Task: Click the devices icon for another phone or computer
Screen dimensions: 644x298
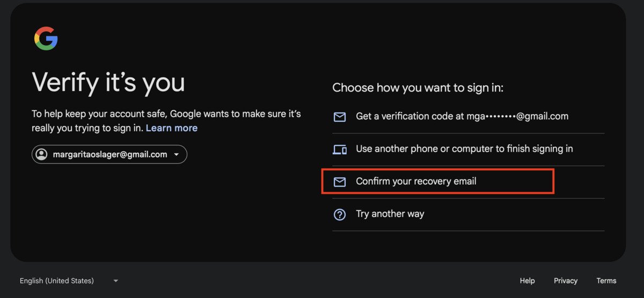Action: 340,150
